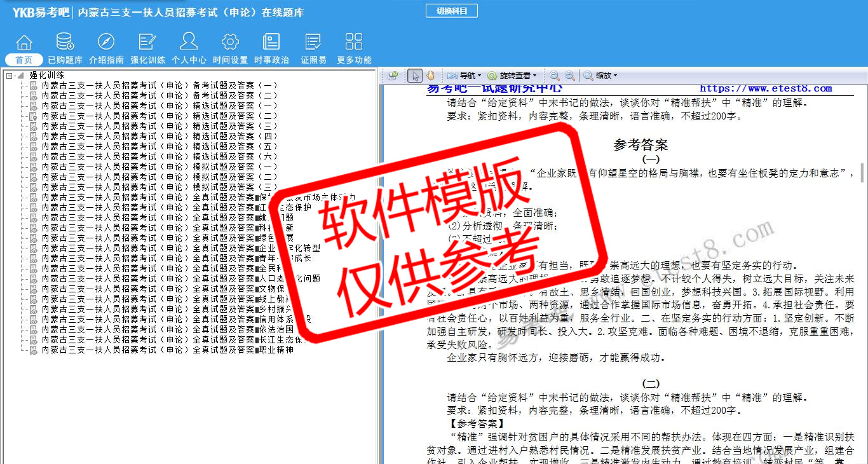The image size is (868, 464).
Task: Switch to the 首页 tab
Action: 24,60
